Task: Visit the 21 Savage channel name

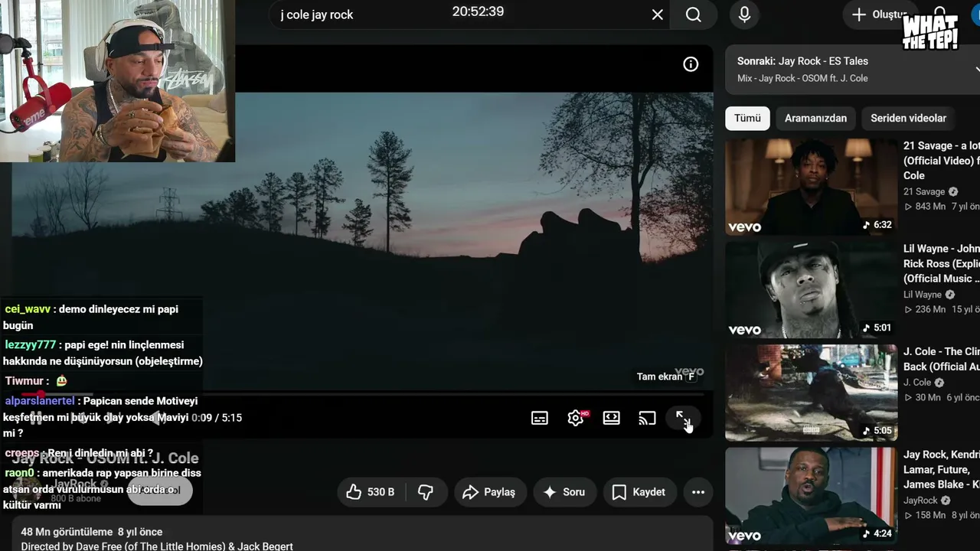Action: 924,192
